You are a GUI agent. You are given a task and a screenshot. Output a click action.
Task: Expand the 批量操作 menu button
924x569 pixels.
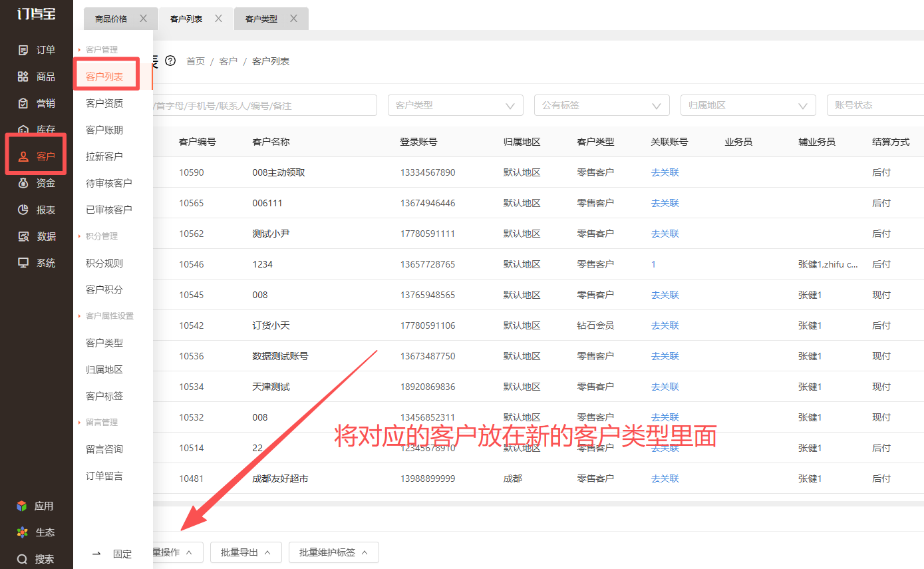[x=177, y=552]
